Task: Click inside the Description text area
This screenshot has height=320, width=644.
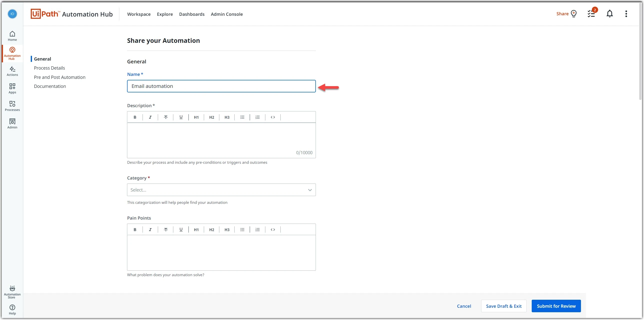Action: [x=221, y=140]
